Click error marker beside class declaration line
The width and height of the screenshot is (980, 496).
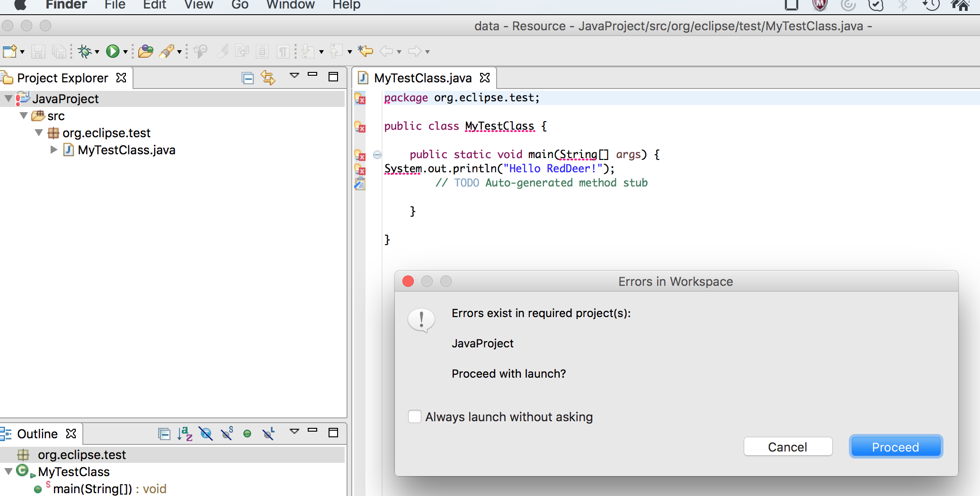pyautogui.click(x=360, y=126)
